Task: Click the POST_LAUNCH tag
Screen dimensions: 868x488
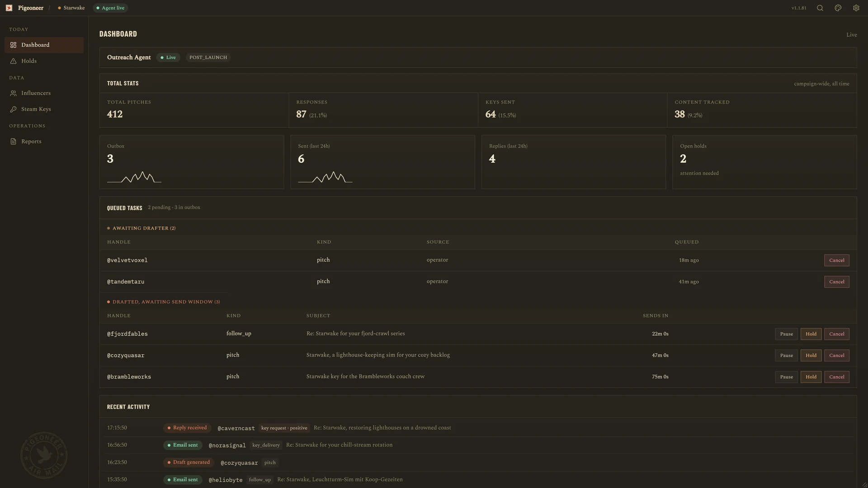Action: (208, 57)
